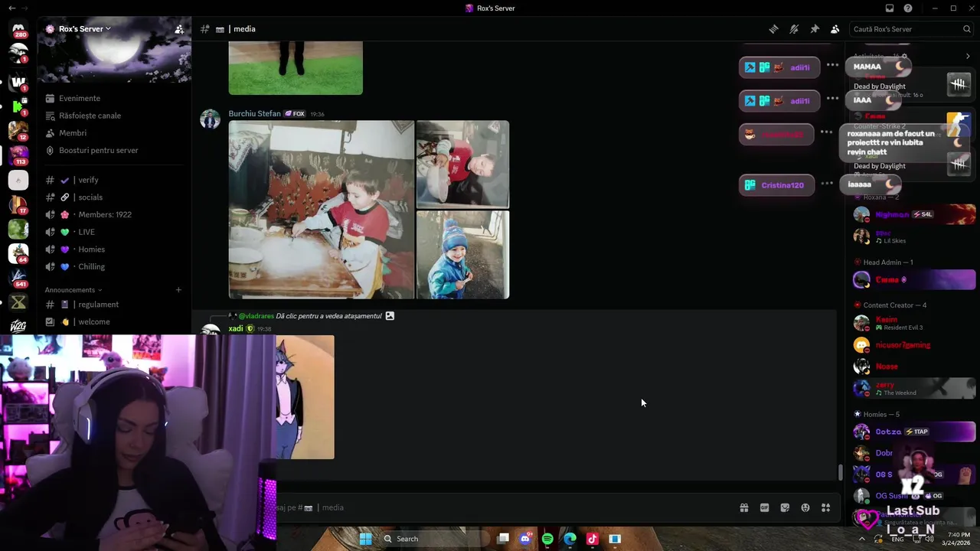This screenshot has height=551, width=980.
Task: Invite people icon beside Rox's Server name
Action: pyautogui.click(x=178, y=29)
